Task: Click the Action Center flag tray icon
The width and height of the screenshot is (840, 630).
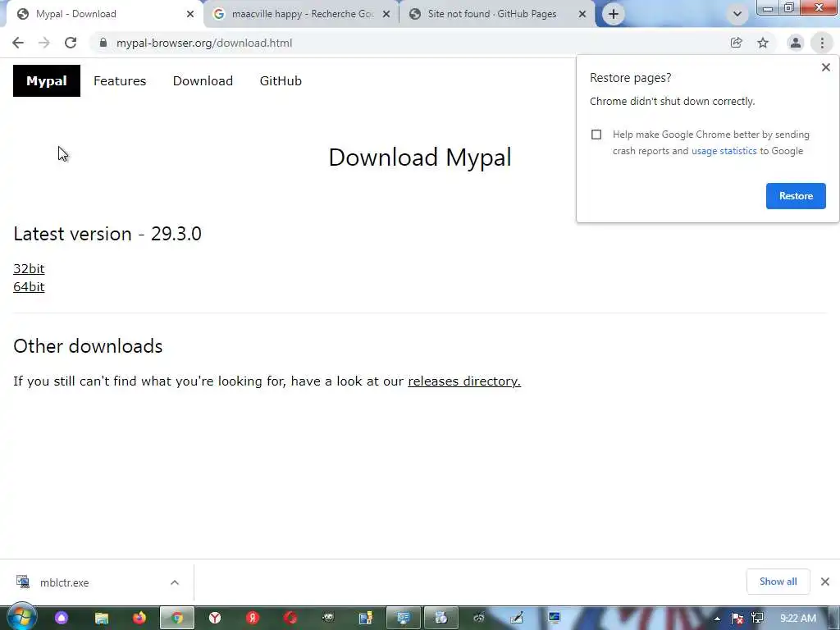Action: pyautogui.click(x=737, y=619)
